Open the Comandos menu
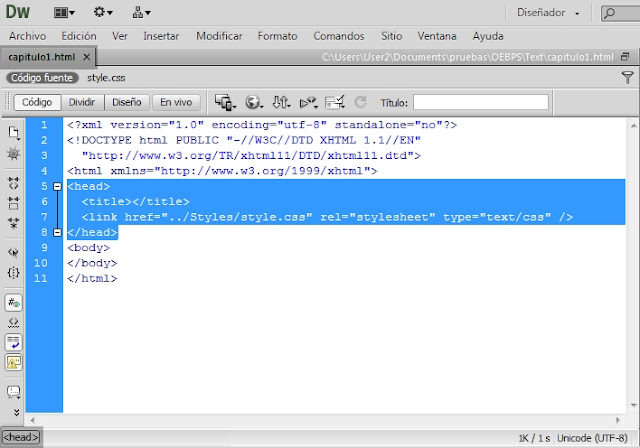Screen dimensions: 640x448 [x=339, y=36]
